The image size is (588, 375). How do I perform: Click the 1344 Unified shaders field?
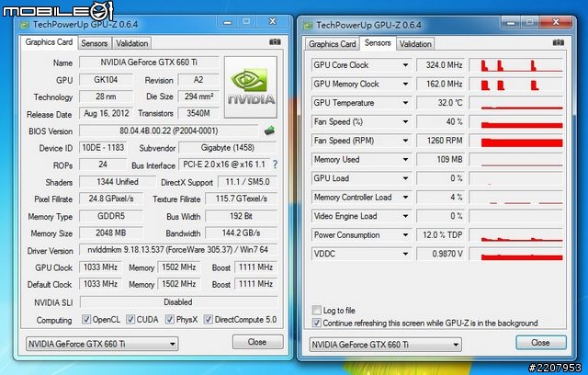(118, 182)
